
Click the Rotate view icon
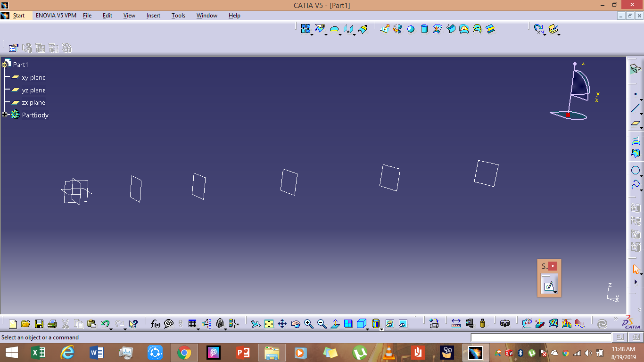tap(296, 324)
